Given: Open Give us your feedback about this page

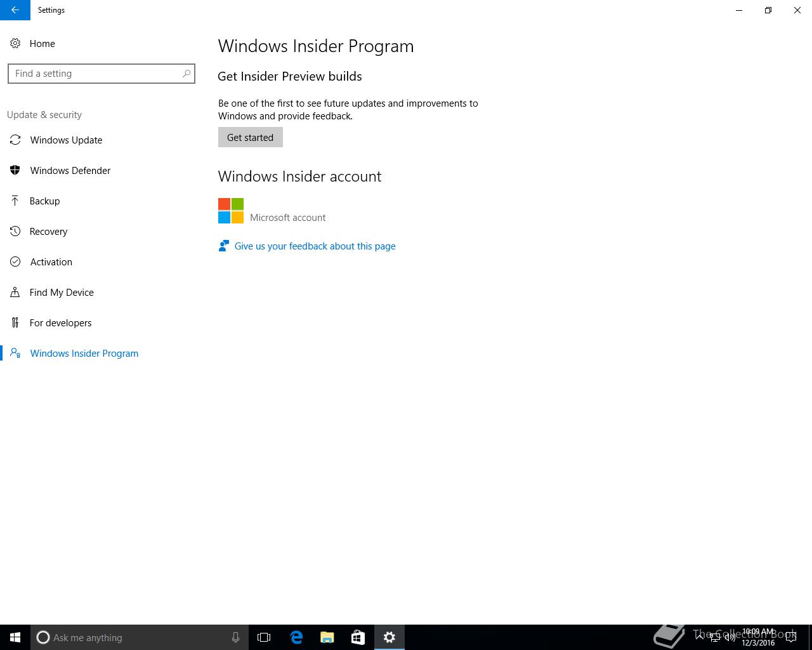Looking at the screenshot, I should (x=315, y=246).
